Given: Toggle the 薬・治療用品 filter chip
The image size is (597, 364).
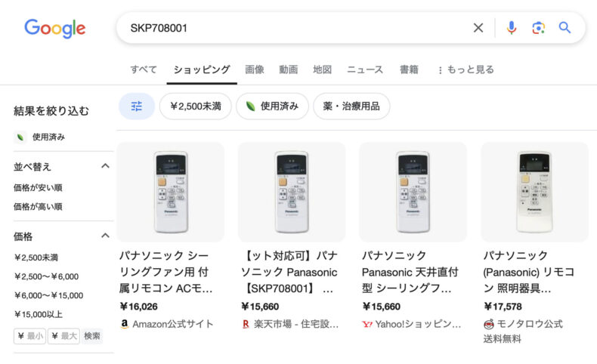Looking at the screenshot, I should tap(351, 106).
